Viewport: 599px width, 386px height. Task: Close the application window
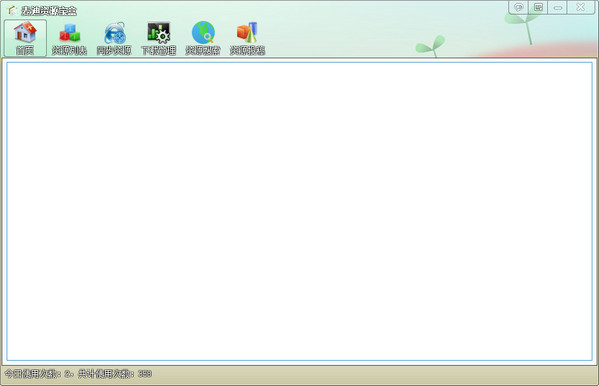click(581, 7)
